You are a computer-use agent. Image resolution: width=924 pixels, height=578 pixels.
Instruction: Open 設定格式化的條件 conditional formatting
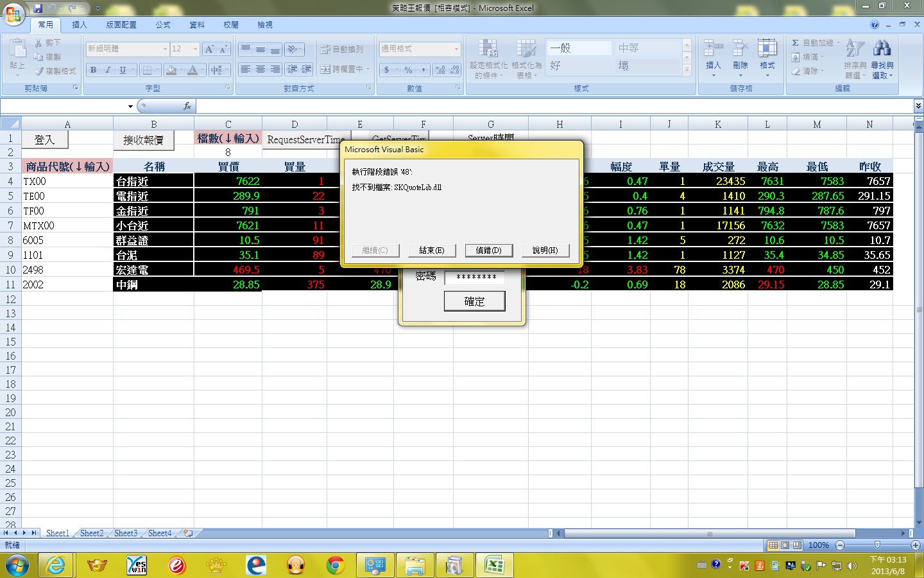coord(488,59)
